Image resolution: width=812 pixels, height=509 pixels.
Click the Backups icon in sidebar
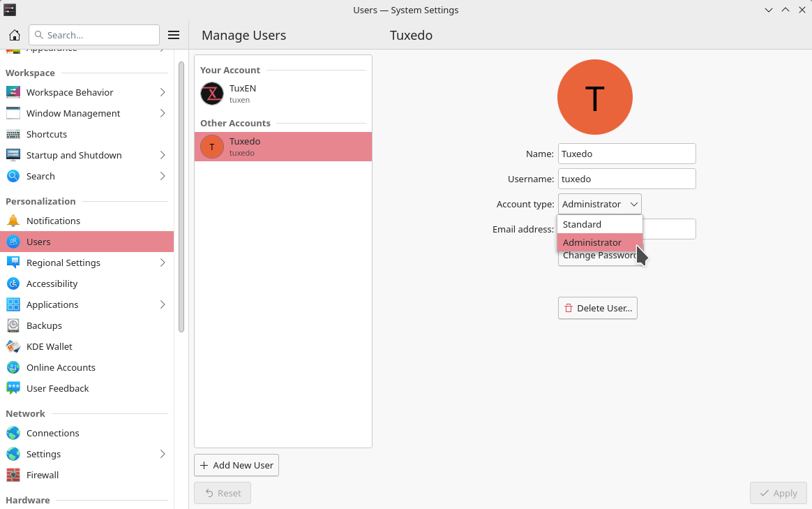coord(13,325)
